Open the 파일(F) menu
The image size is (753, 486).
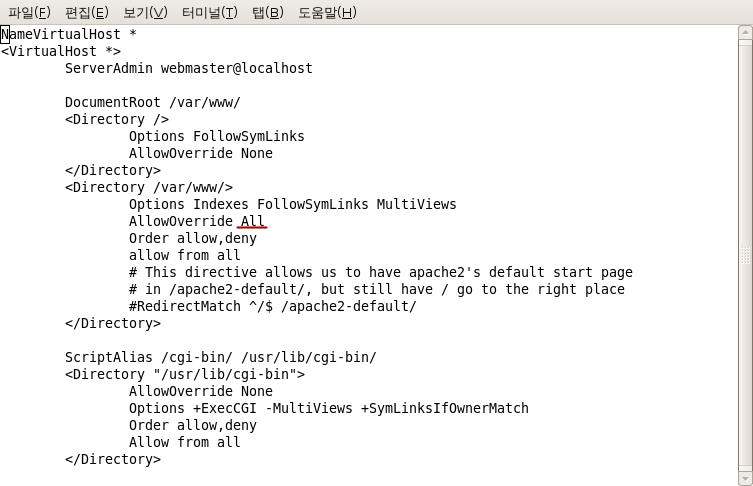pos(29,12)
